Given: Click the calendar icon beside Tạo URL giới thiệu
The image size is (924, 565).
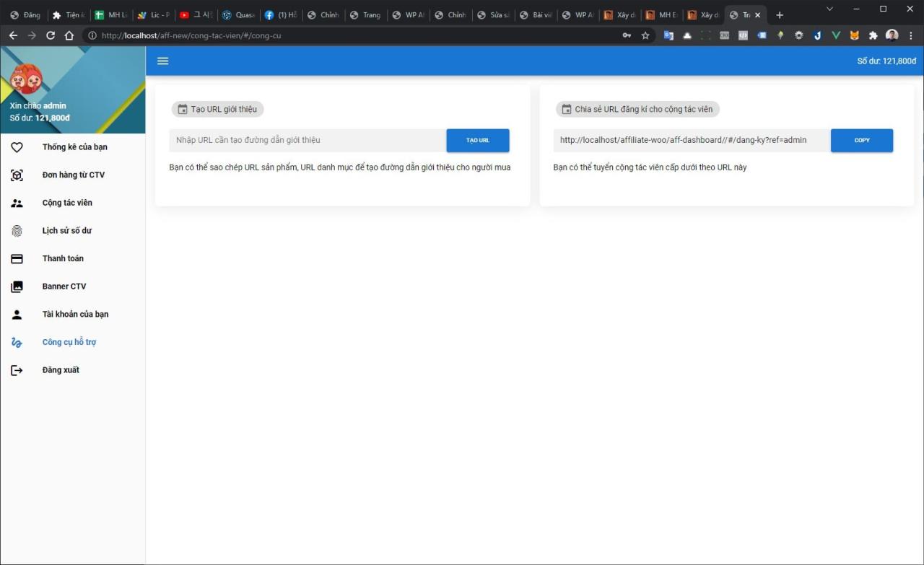Looking at the screenshot, I should 182,109.
